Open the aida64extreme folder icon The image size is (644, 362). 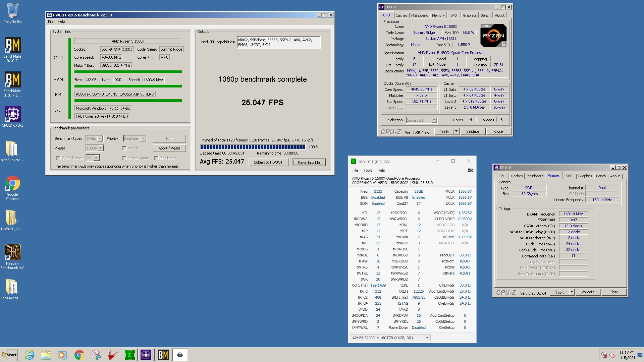[x=12, y=151]
